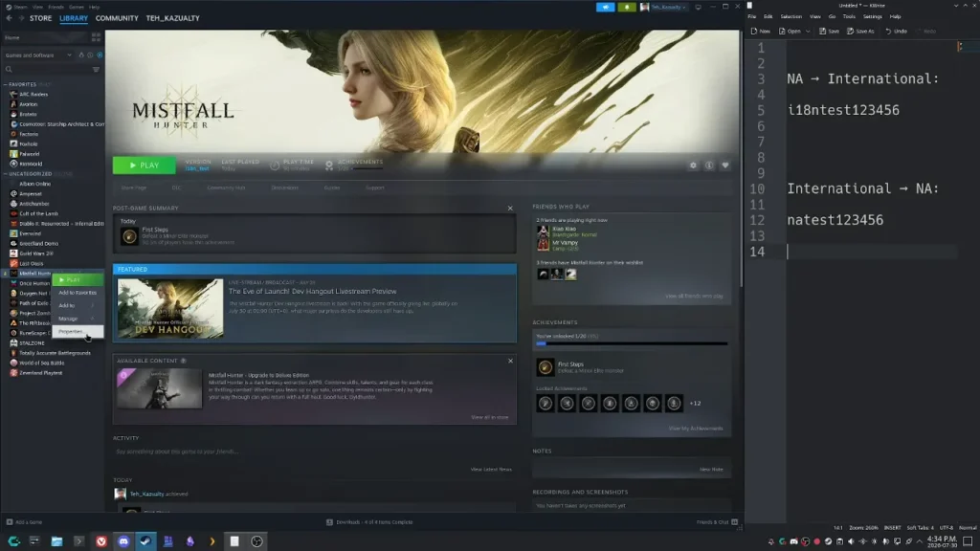
Task: Click View My Achievements link
Action: point(696,429)
